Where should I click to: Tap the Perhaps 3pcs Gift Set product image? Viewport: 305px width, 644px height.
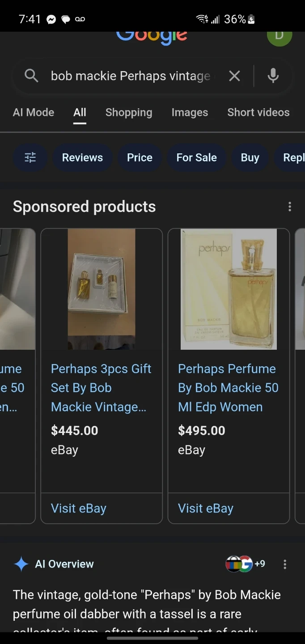(102, 289)
